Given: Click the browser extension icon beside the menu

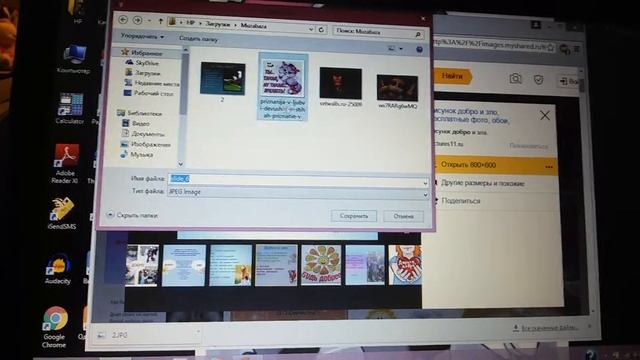Looking at the screenshot, I should (x=564, y=49).
